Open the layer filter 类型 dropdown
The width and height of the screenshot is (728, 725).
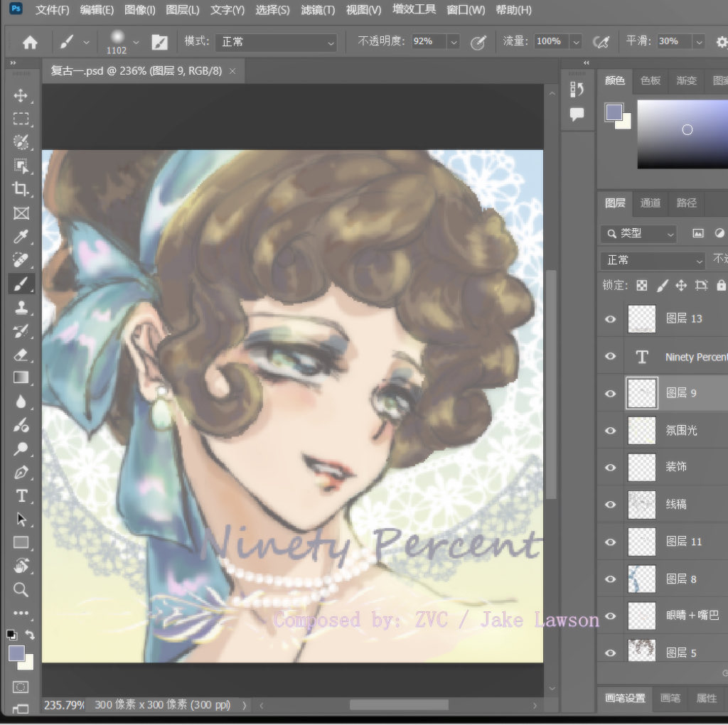click(x=638, y=233)
